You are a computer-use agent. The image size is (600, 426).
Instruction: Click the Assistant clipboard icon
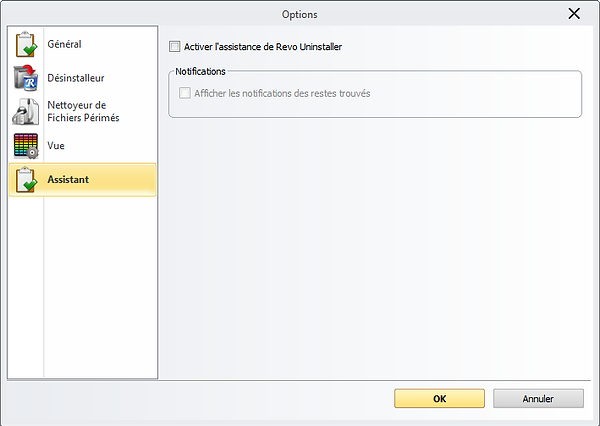[26, 180]
